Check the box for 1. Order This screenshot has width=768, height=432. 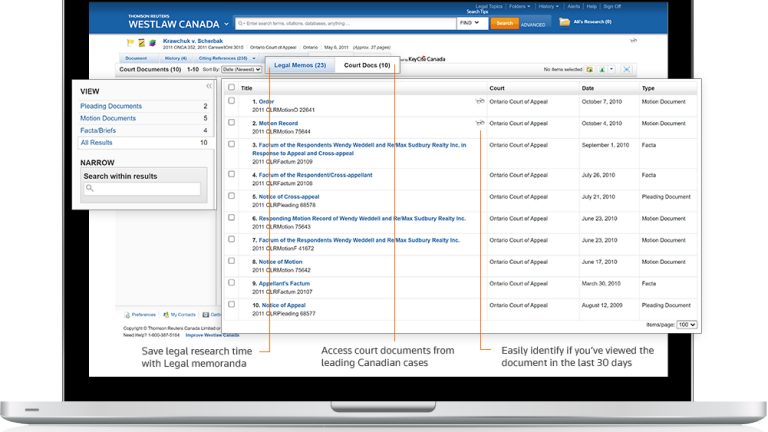point(232,101)
